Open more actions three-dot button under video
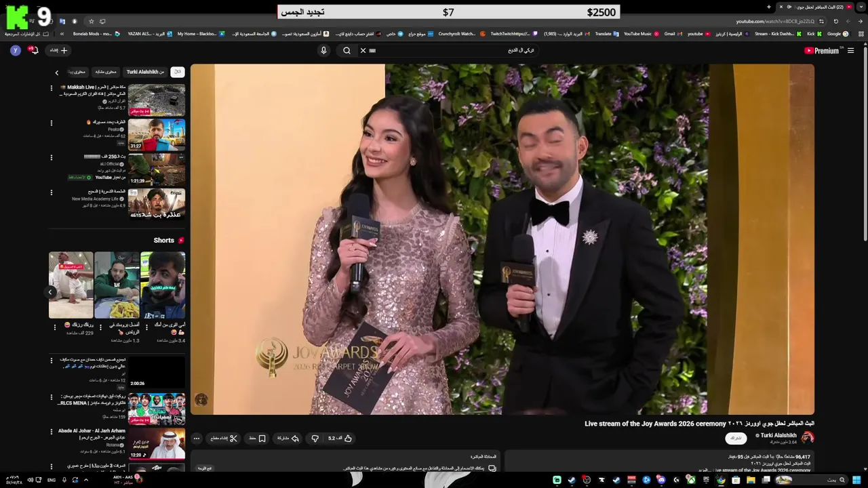868x488 pixels. [197, 438]
